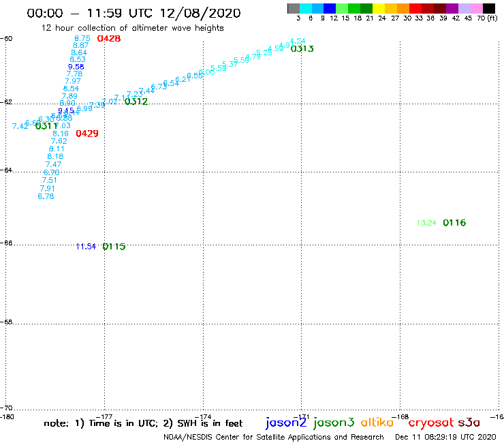Click the 13.24 wave height value
Viewport: 504px width, 443px height.
426,223
